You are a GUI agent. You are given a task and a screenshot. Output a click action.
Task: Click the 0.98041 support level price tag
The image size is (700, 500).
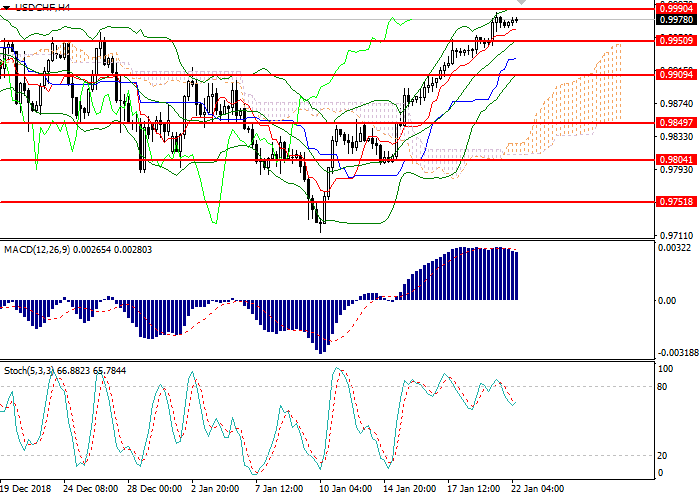coord(675,159)
